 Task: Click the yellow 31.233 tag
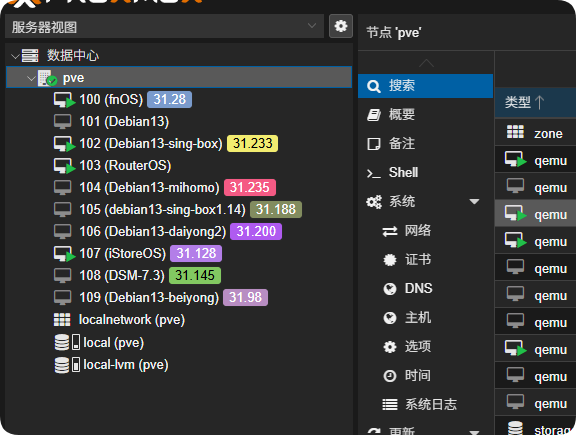click(x=253, y=143)
